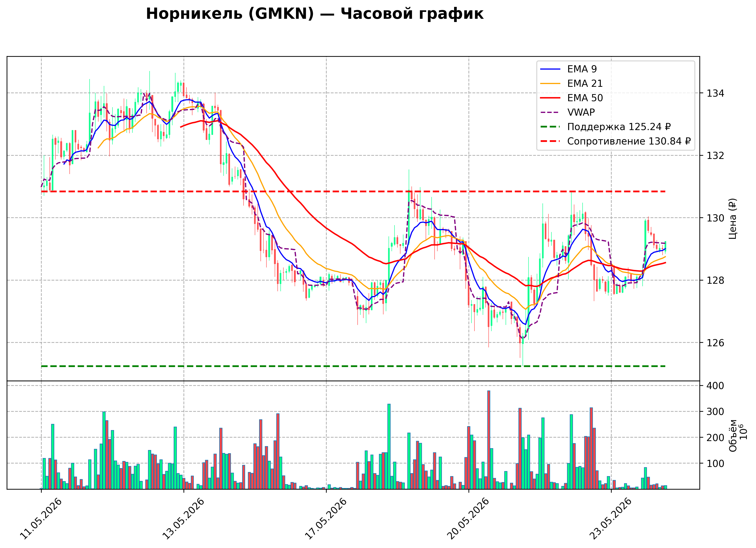Click the 400 volume axis tick label
The height and width of the screenshot is (548, 756).
715,386
